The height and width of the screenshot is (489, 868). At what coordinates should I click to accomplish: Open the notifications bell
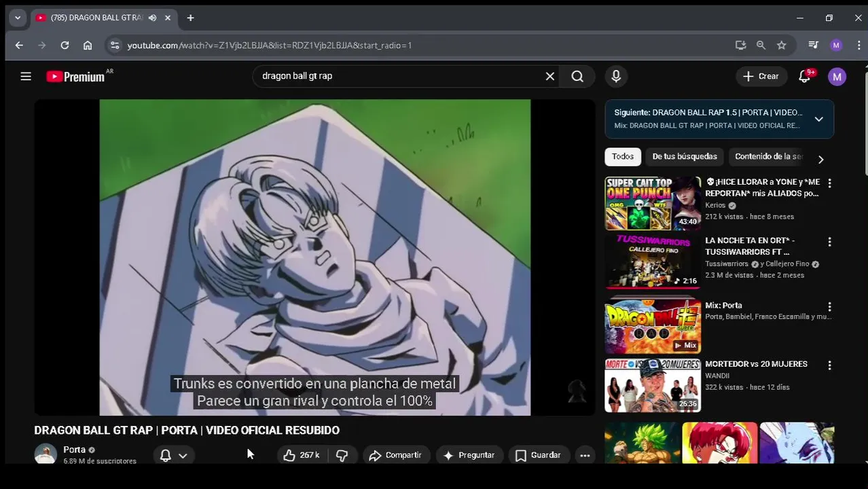coord(805,77)
